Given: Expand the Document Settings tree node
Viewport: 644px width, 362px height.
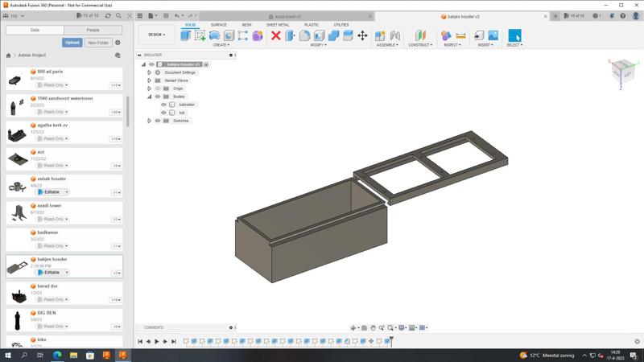Looking at the screenshot, I should [x=150, y=72].
